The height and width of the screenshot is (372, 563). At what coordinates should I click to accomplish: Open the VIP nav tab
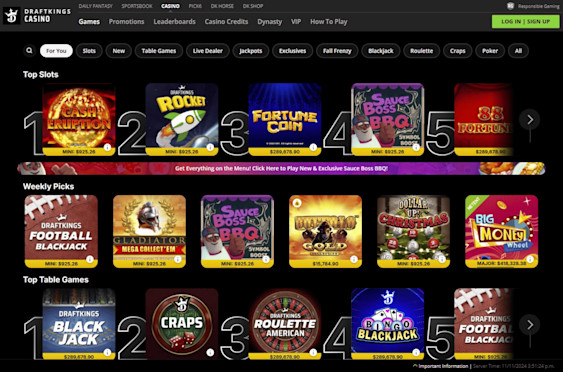pyautogui.click(x=296, y=22)
